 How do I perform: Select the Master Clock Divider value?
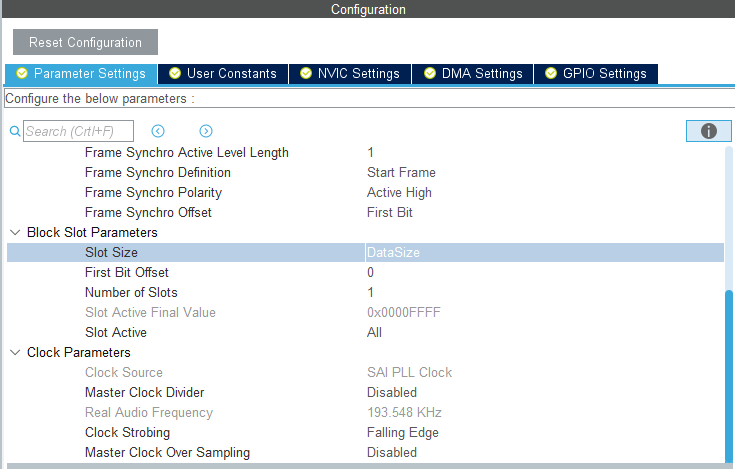coord(392,392)
